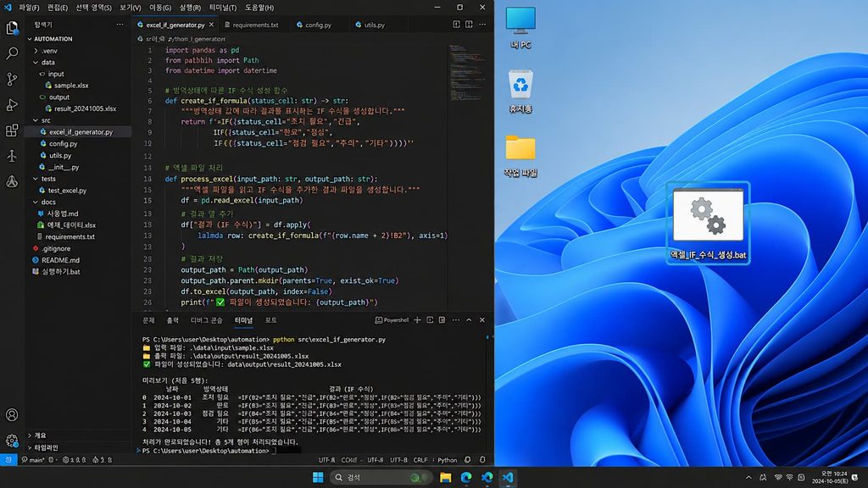Open the Windows Start menu
Image resolution: width=868 pixels, height=488 pixels.
318,478
